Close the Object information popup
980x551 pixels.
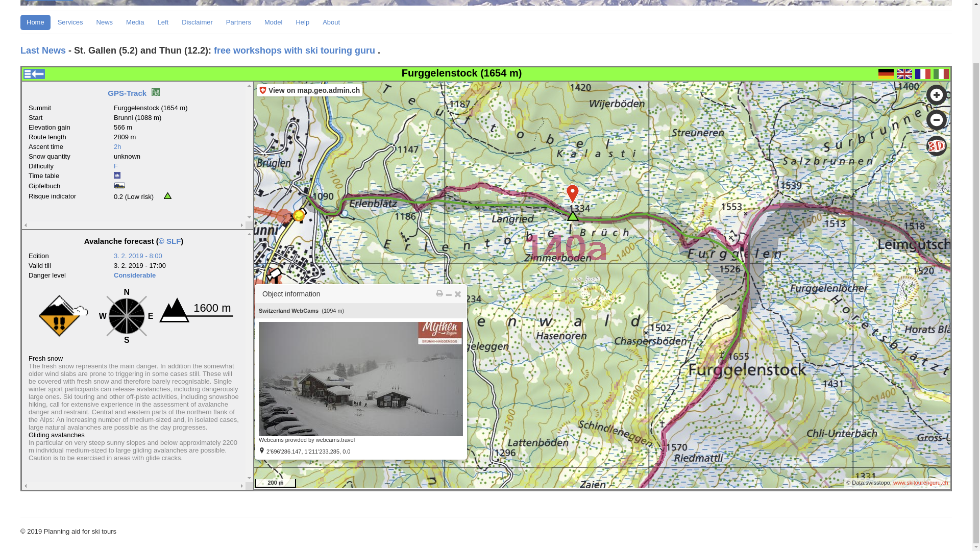(458, 294)
